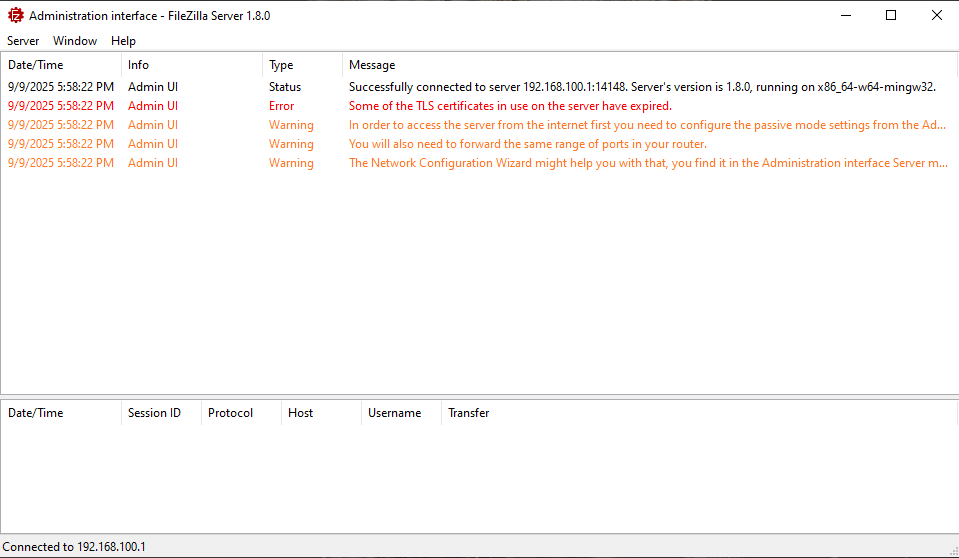The width and height of the screenshot is (959, 558).
Task: Click 'Warning' in the port forwarding row
Action: (x=291, y=144)
